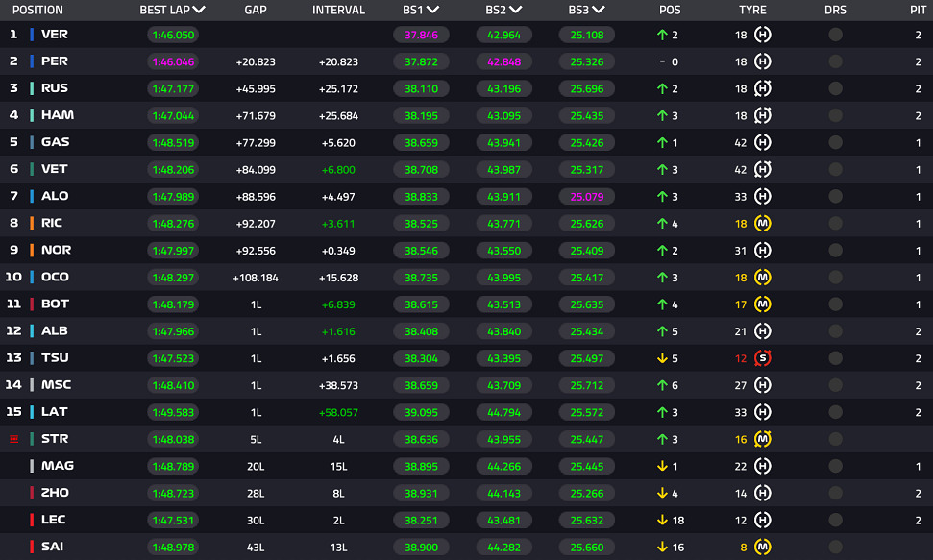This screenshot has width=933, height=560.
Task: Select the INTERVAL column header
Action: (338, 11)
